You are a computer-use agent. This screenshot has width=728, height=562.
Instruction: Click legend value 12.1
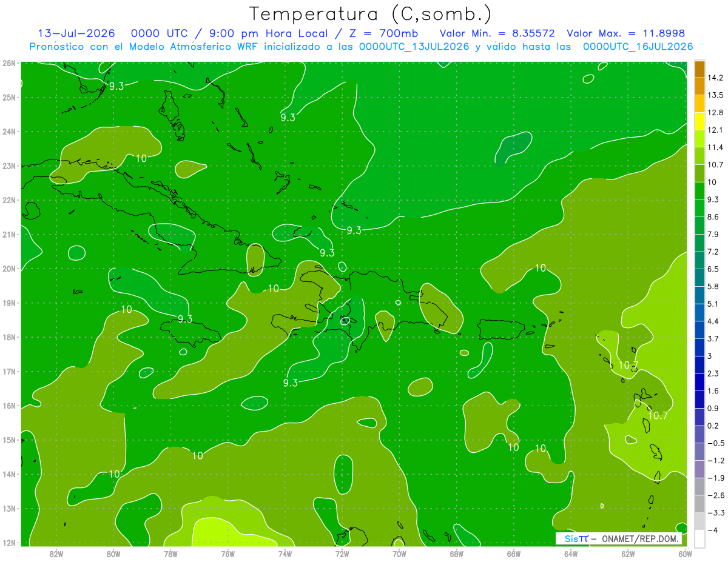(715, 130)
